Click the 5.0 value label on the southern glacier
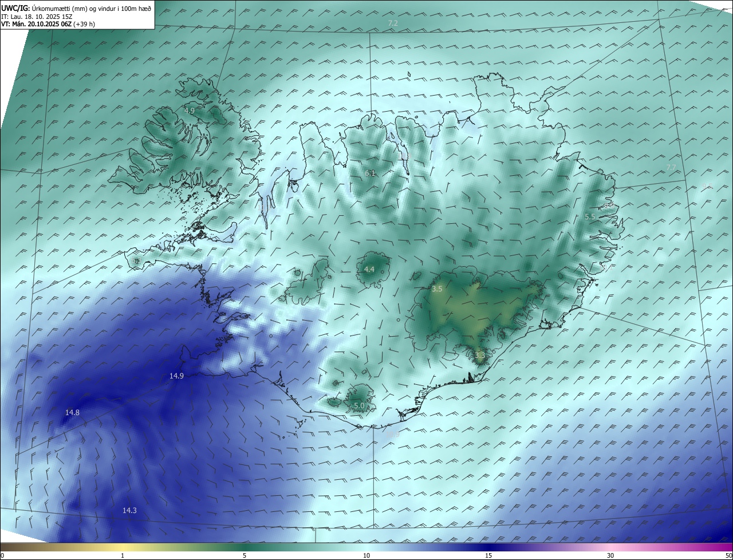 [x=359, y=405]
